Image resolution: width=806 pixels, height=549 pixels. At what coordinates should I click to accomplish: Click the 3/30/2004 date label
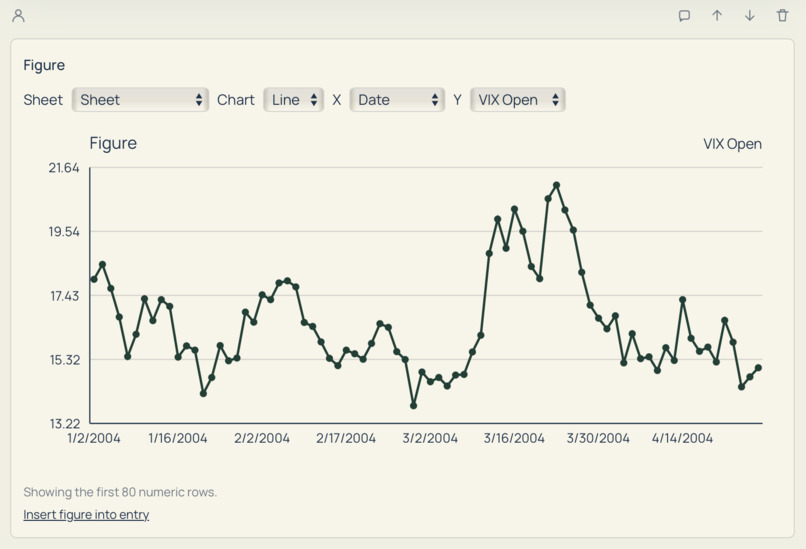(598, 438)
